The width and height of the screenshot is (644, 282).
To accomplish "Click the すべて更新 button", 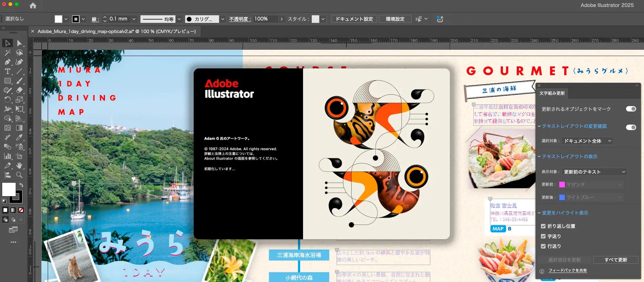I will coord(616,260).
